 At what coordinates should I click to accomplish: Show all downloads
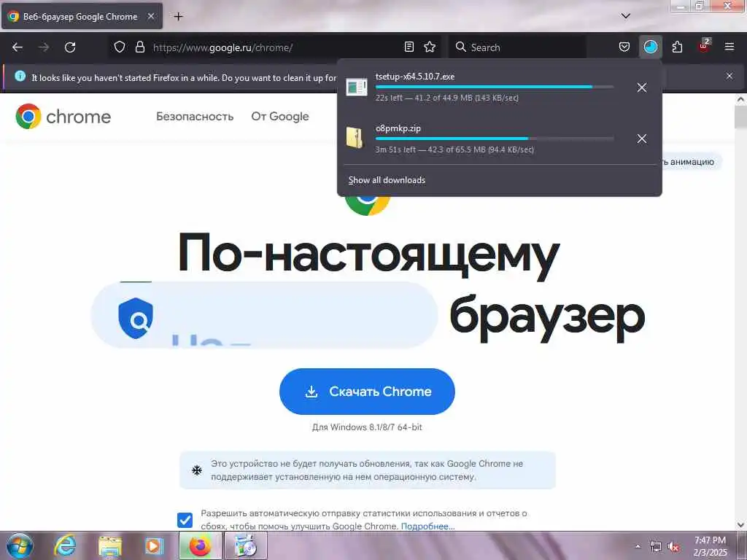387,180
